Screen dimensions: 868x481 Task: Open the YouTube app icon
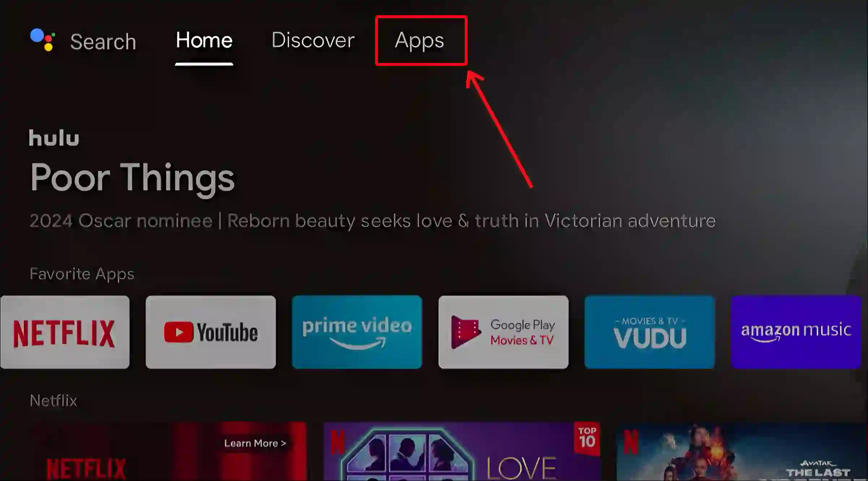pyautogui.click(x=211, y=332)
